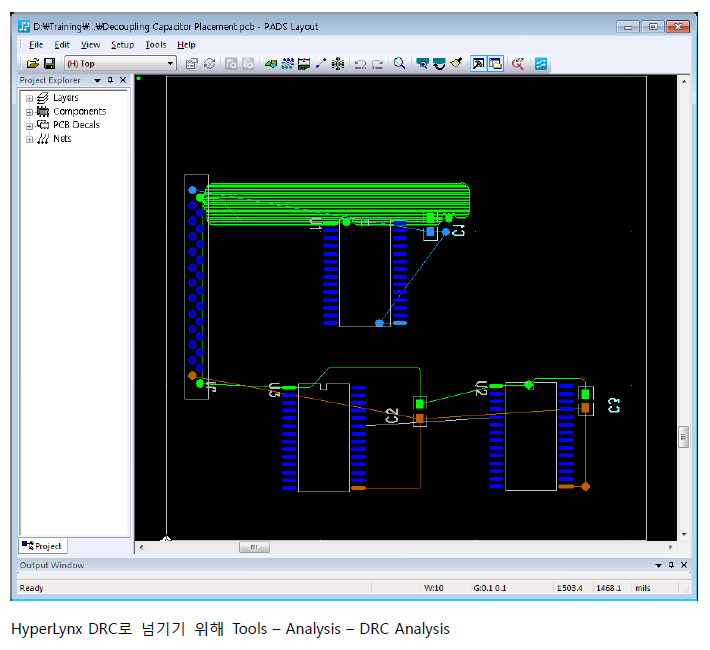Screen dimensions: 710x650
Task: Click the Save disk icon
Action: tap(49, 64)
